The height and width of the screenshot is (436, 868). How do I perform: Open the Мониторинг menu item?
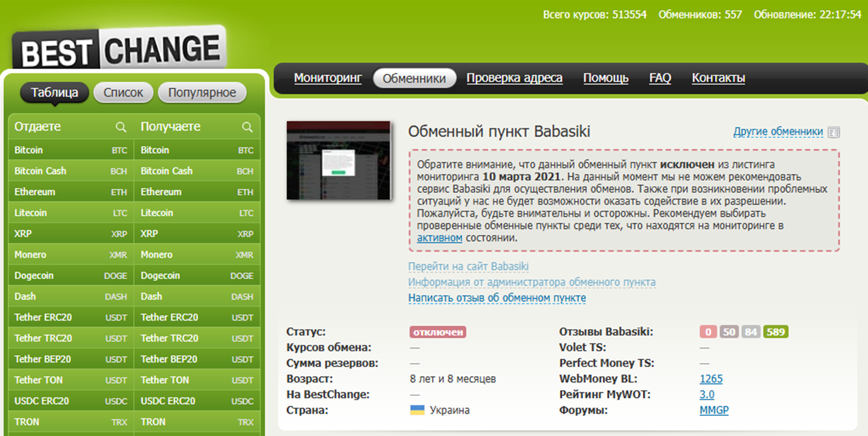(x=328, y=78)
